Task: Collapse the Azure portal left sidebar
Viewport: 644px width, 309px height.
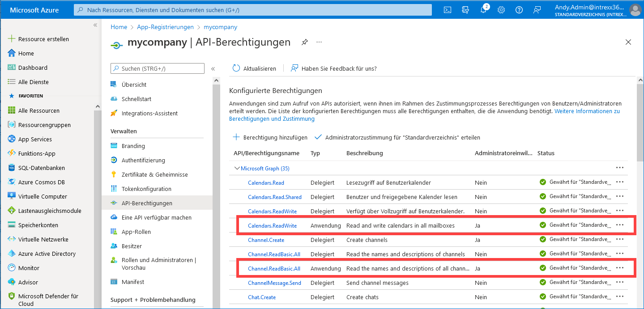Action: click(x=95, y=25)
